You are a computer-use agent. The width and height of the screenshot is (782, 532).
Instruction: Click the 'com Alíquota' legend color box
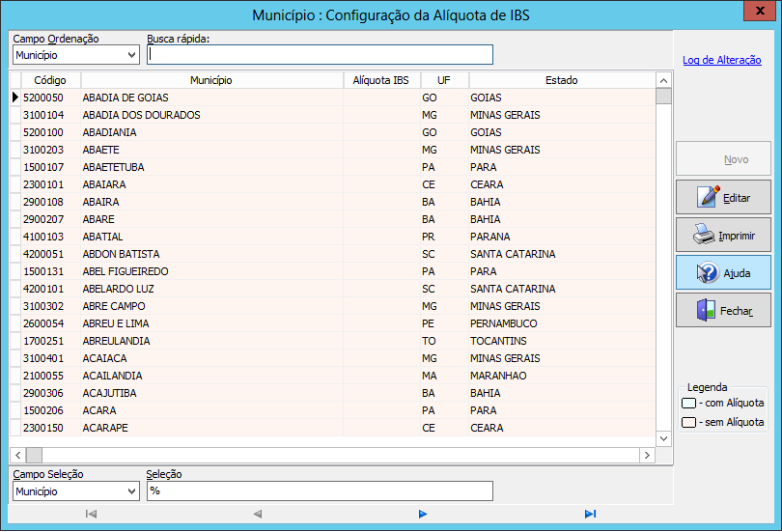click(688, 403)
